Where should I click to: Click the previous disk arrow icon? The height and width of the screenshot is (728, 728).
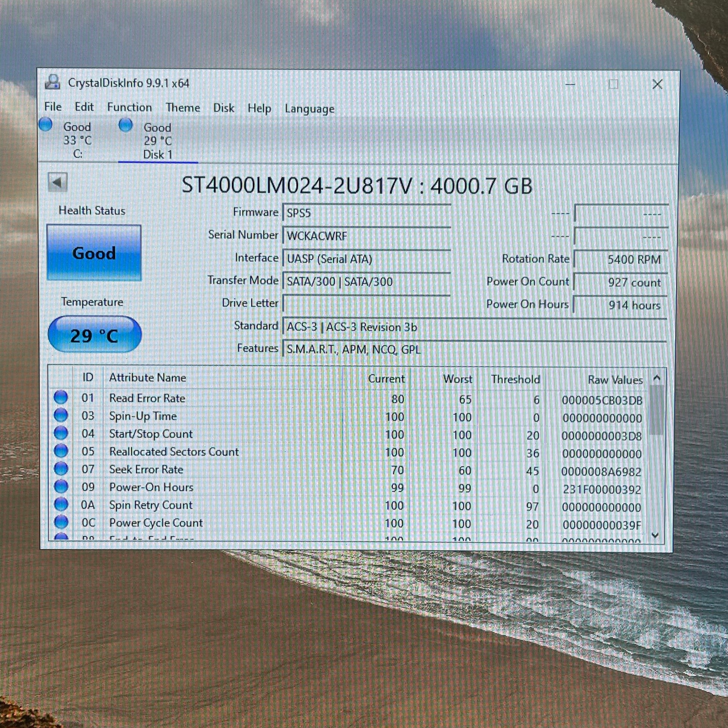58,183
